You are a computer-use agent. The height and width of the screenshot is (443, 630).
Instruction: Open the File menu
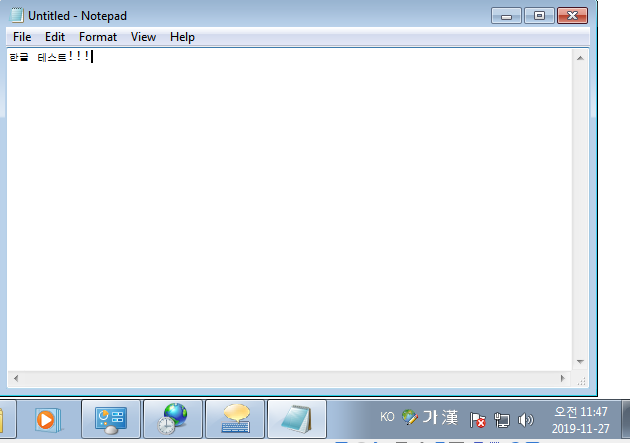point(22,37)
